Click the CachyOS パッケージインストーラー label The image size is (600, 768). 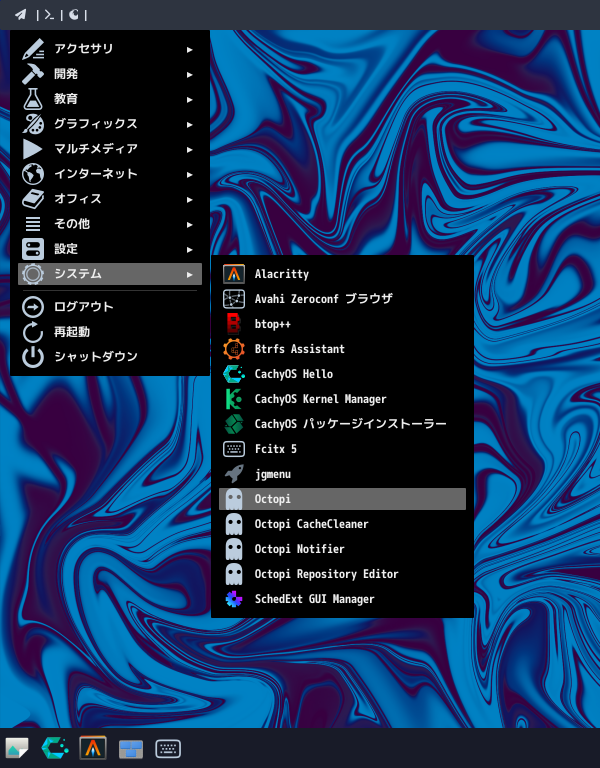[x=351, y=424]
